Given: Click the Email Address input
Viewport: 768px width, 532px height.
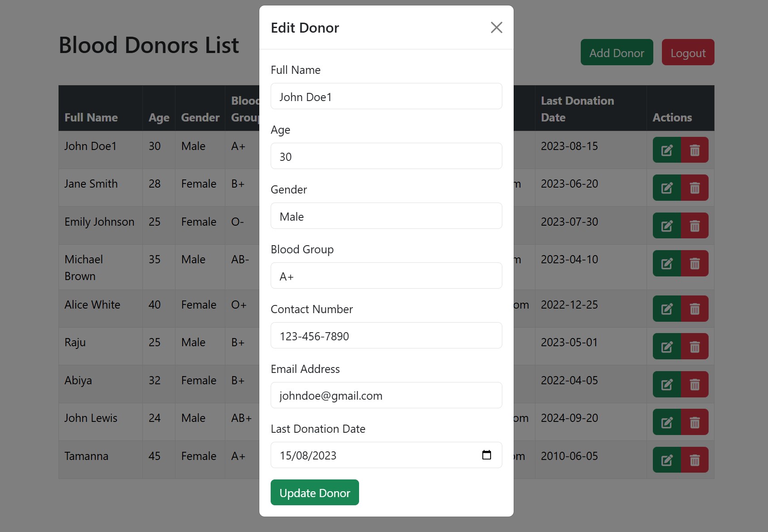Looking at the screenshot, I should point(386,396).
